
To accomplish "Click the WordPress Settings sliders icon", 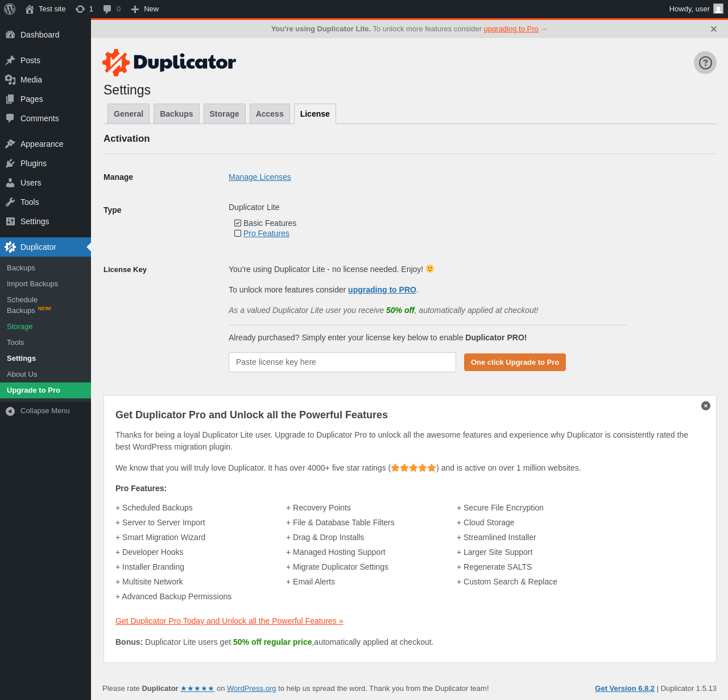I will (x=10, y=221).
